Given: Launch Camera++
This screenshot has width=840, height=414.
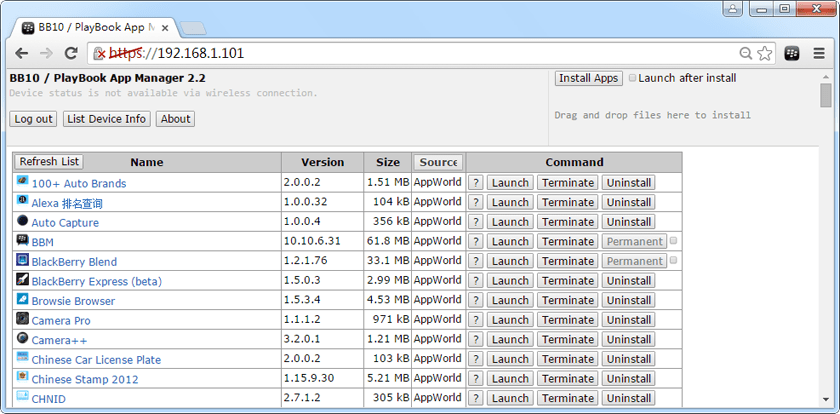Looking at the screenshot, I should click(510, 340).
